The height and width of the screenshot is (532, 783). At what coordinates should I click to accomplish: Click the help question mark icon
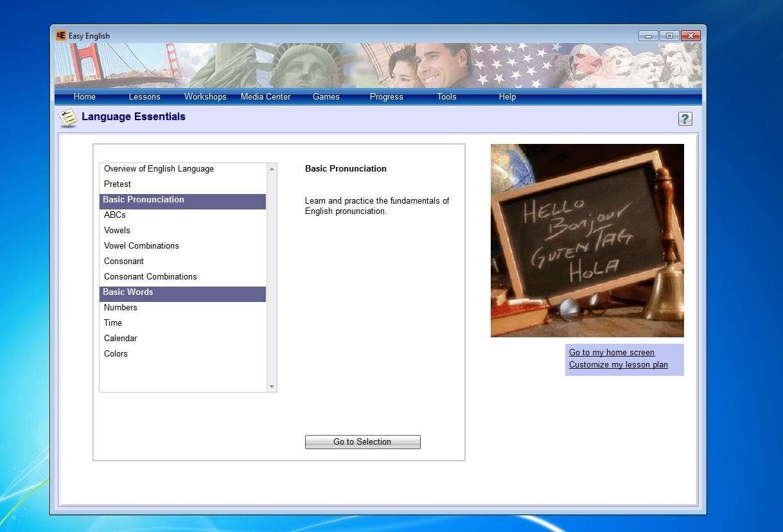pos(685,119)
